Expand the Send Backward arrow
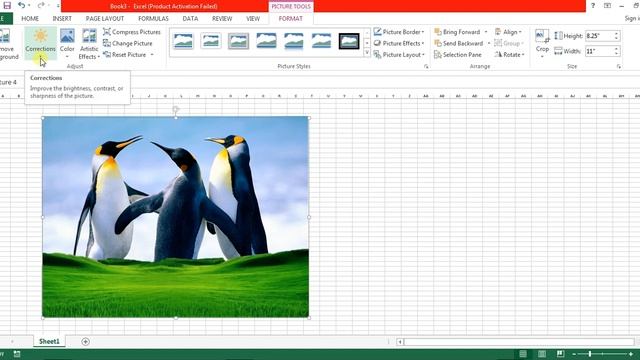The width and height of the screenshot is (640, 360). 489,43
